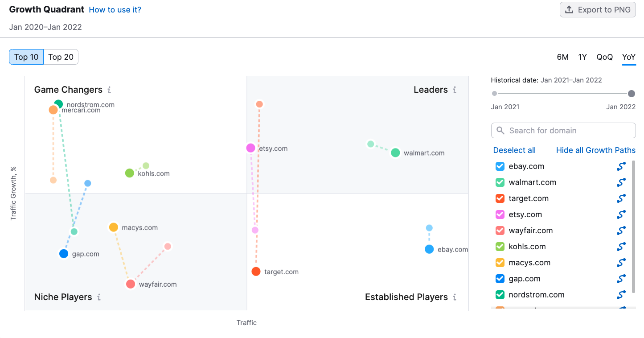Uncheck the macys.com checkbox
644x338 pixels.
coord(500,263)
